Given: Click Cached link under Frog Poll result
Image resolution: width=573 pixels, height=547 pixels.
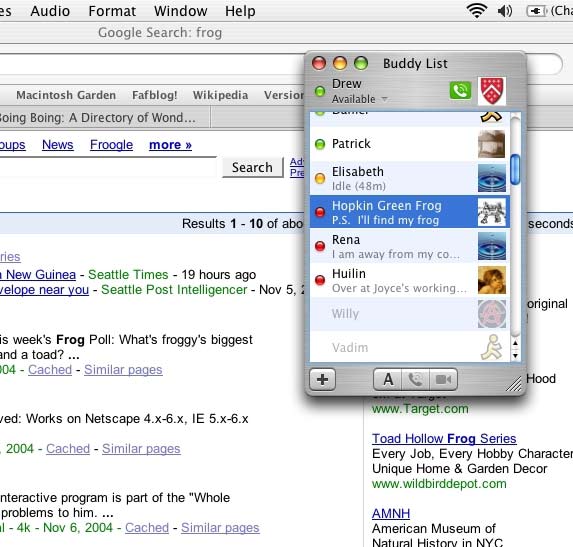Looking at the screenshot, I should pos(50,370).
